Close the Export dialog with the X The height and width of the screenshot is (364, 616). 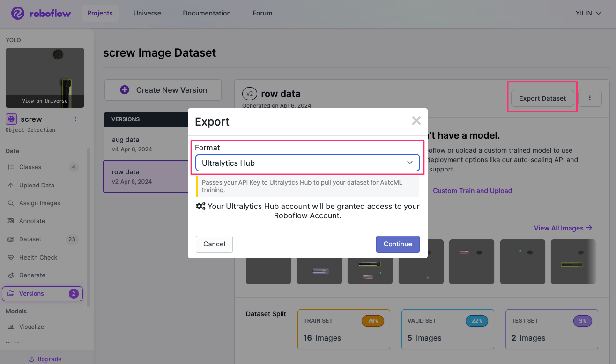click(x=416, y=121)
